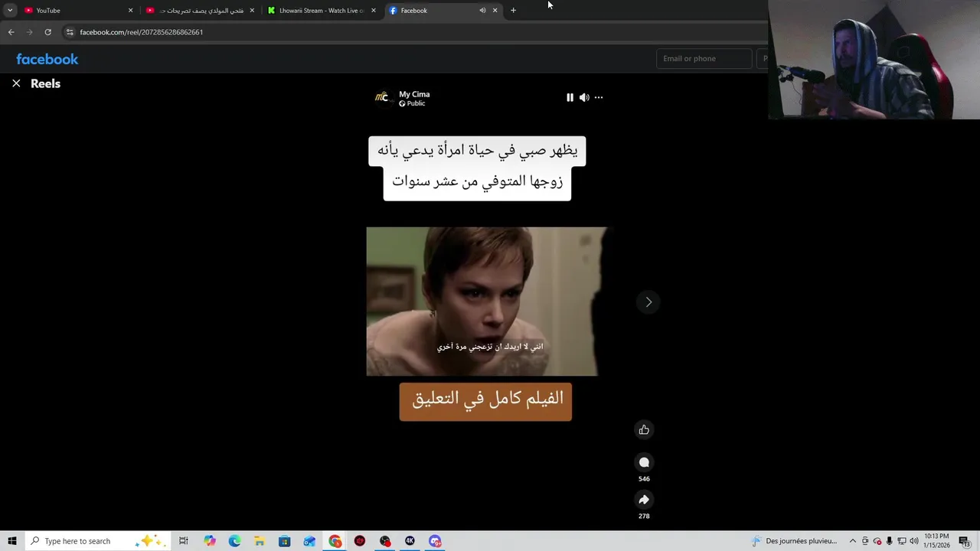The image size is (980, 551).
Task: Open the Outlook taskbar icon
Action: tap(309, 541)
